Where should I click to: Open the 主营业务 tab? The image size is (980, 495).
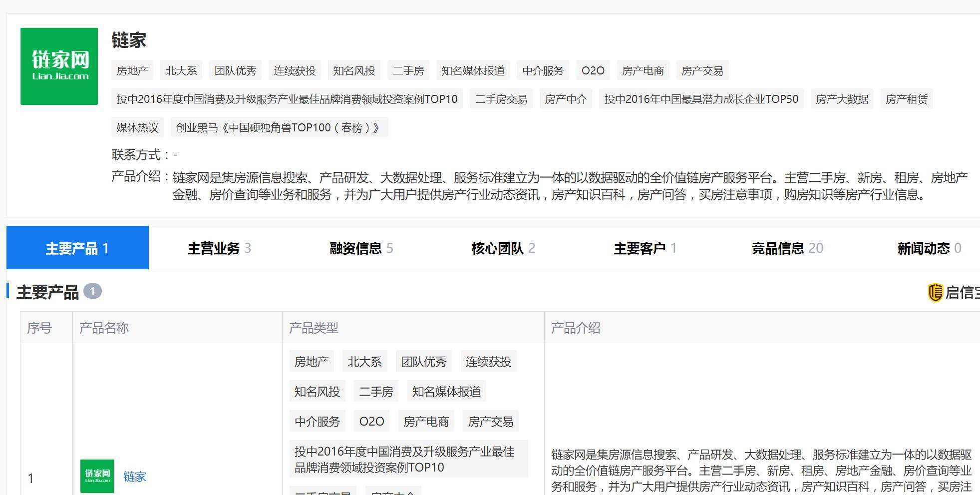coord(219,248)
